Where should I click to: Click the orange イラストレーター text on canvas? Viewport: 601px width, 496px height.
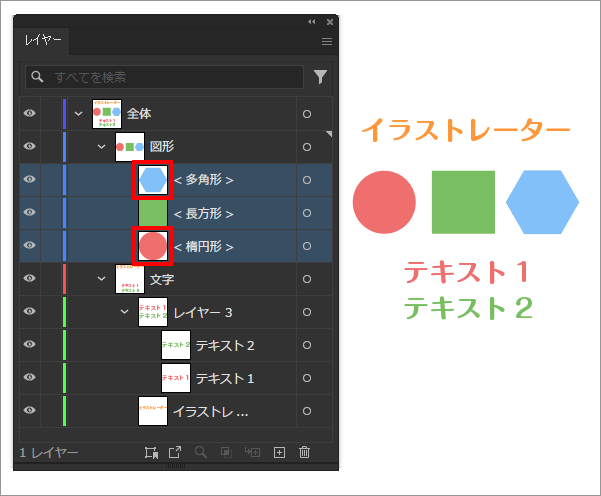coord(466,130)
